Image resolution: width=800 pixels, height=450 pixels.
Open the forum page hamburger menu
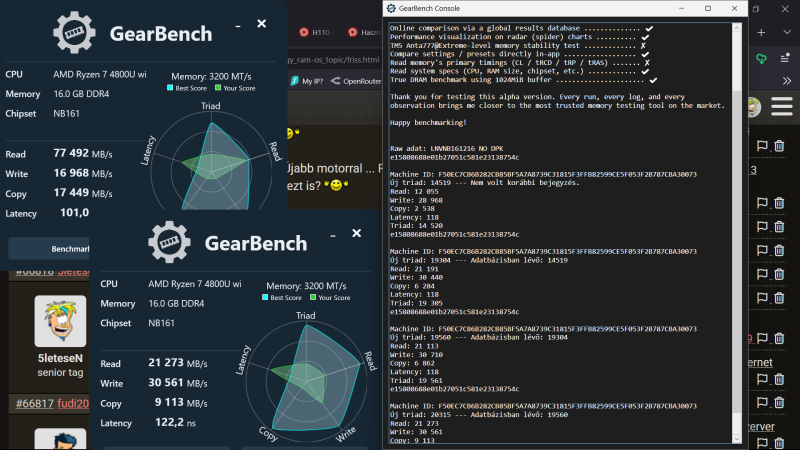[782, 107]
